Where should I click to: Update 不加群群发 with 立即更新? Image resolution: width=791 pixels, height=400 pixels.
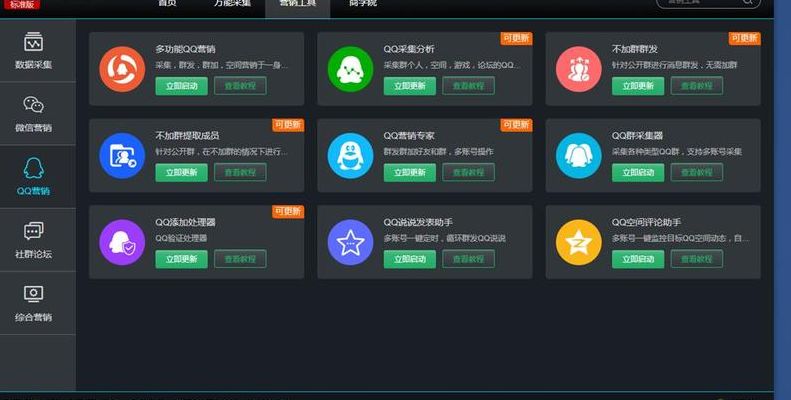tap(638, 86)
